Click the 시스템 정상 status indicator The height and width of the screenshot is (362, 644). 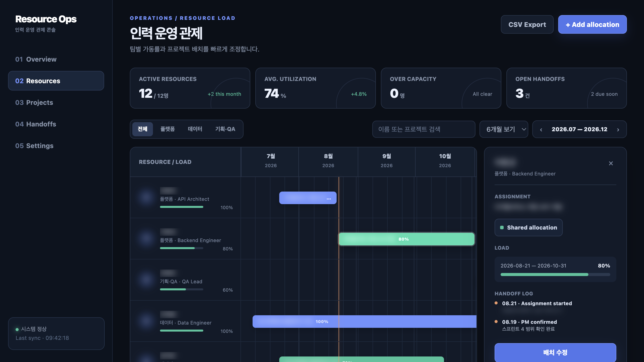tap(31, 329)
